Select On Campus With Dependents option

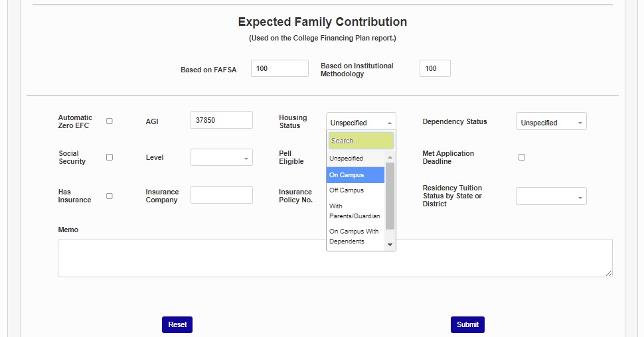(x=355, y=236)
